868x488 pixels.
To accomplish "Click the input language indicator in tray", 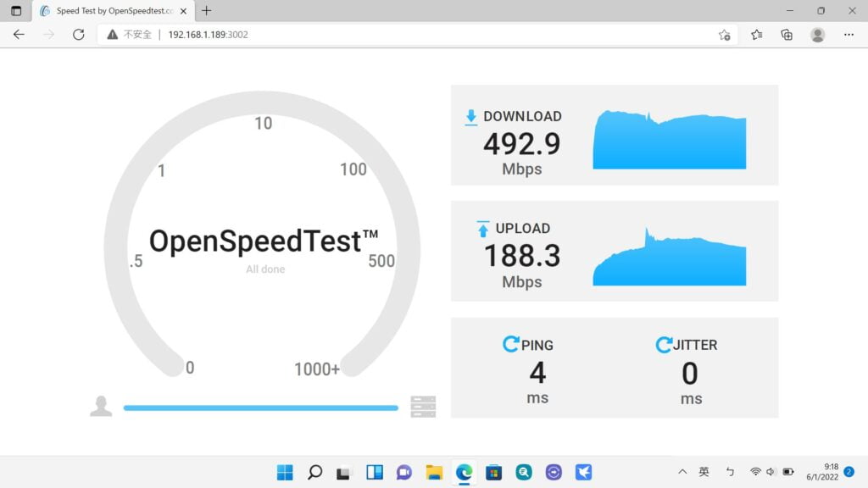I will [x=704, y=471].
